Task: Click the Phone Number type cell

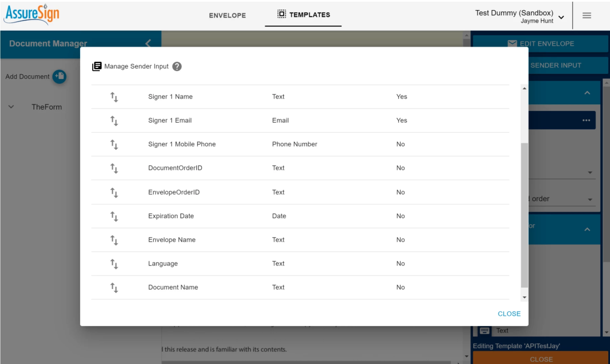Action: click(295, 144)
